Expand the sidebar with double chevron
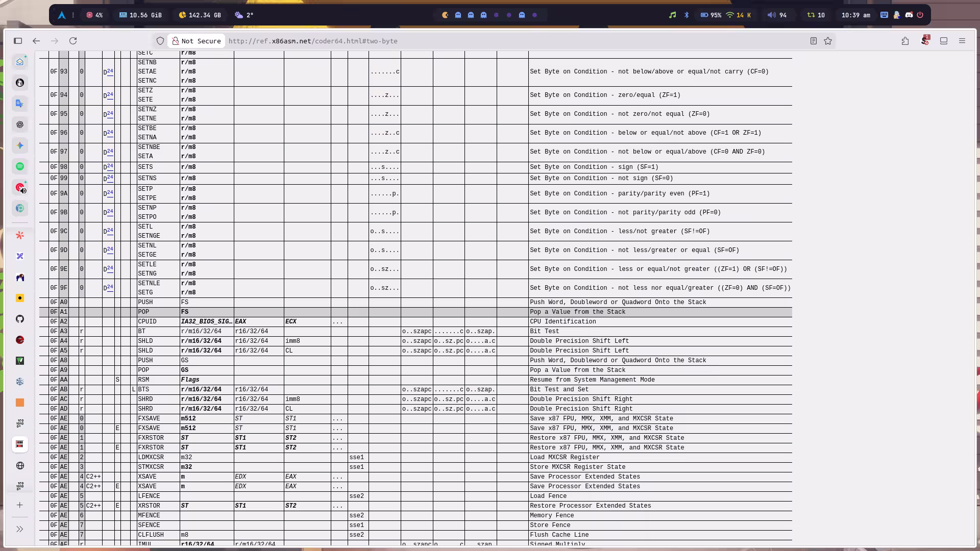Viewport: 980px width, 551px height. click(20, 529)
